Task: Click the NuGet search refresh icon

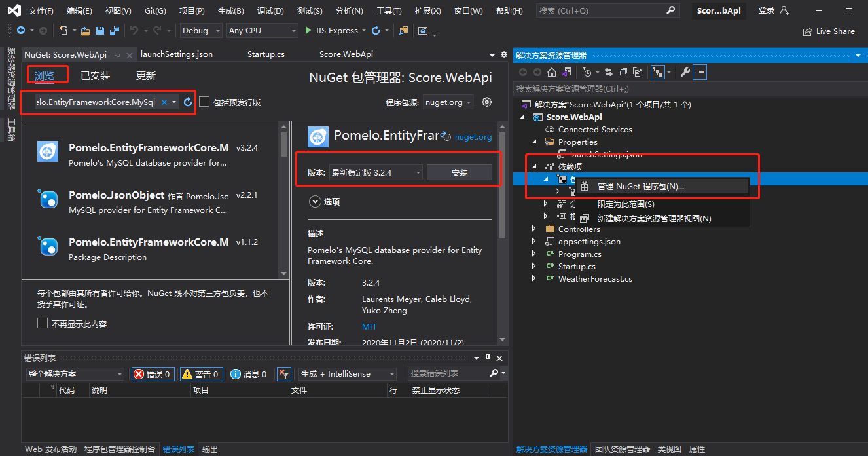Action: pyautogui.click(x=188, y=102)
